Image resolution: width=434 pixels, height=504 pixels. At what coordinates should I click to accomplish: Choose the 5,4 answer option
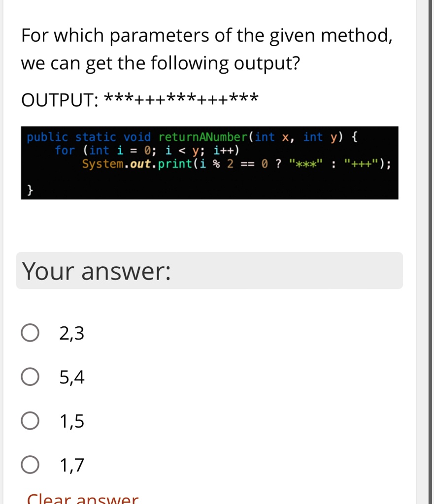click(30, 376)
